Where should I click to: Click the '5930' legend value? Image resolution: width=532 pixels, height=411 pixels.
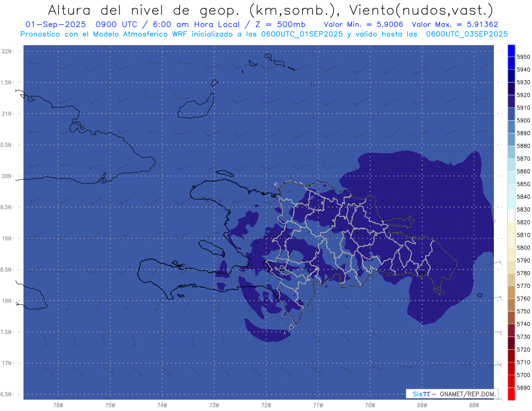tap(523, 82)
